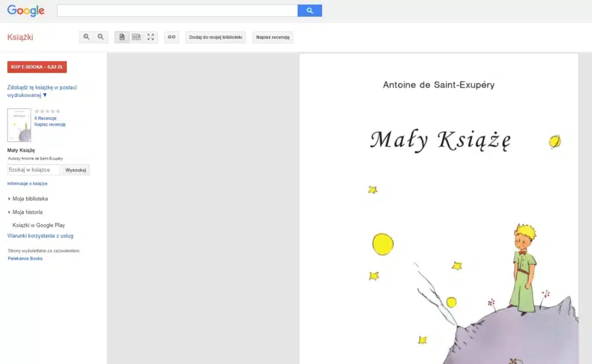
Task: Click the Napisz recenzję sidebar link
Action: coord(50,124)
